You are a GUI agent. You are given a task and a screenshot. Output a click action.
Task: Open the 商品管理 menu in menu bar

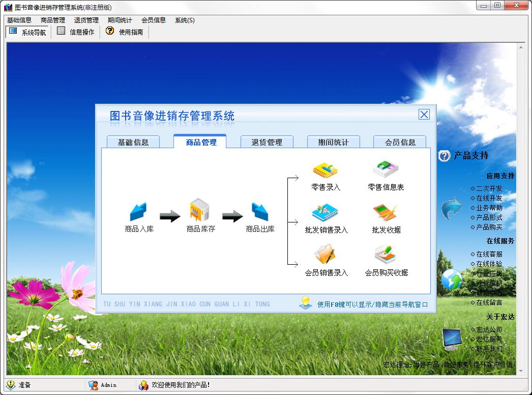pos(52,20)
